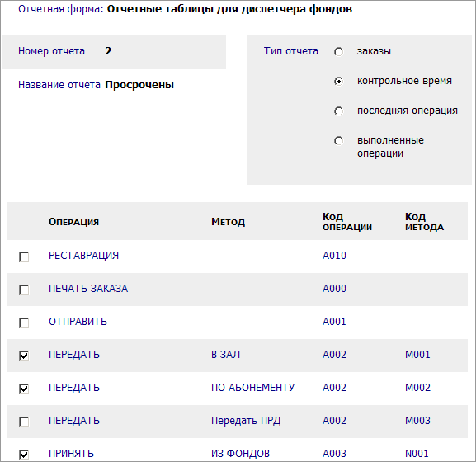Check the ОТПРАВИТЬ row checkbox
This screenshot has height=462, width=476.
point(24,323)
